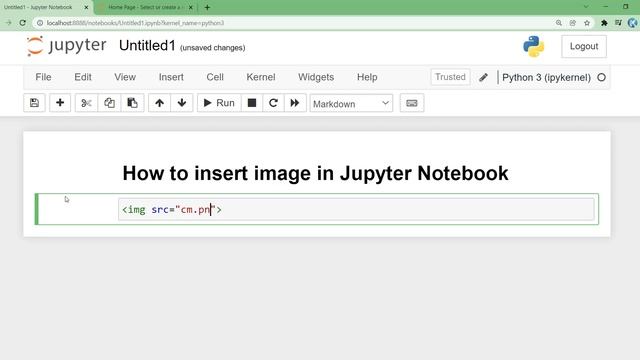Image resolution: width=640 pixels, height=360 pixels.
Task: Share this page icon in address bar
Action: click(573, 23)
